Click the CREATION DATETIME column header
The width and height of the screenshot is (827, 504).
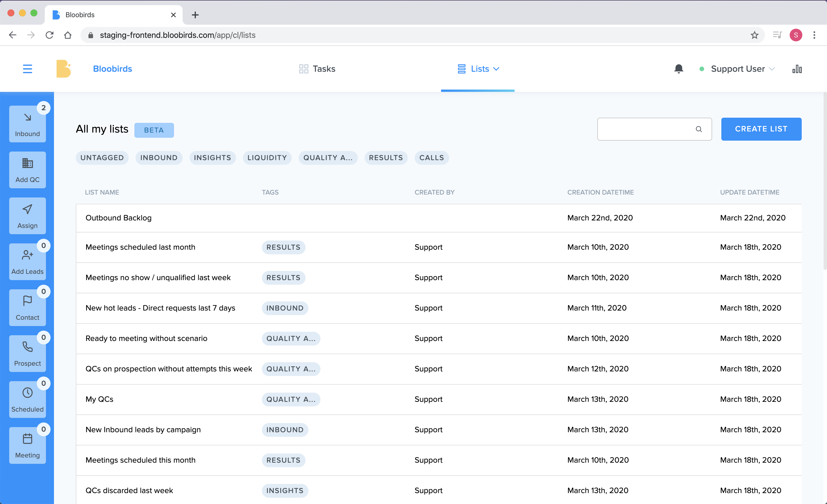tap(600, 192)
